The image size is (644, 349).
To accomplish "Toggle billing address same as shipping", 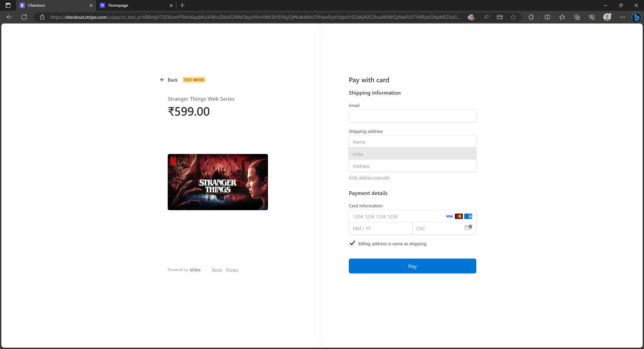I will coord(352,244).
